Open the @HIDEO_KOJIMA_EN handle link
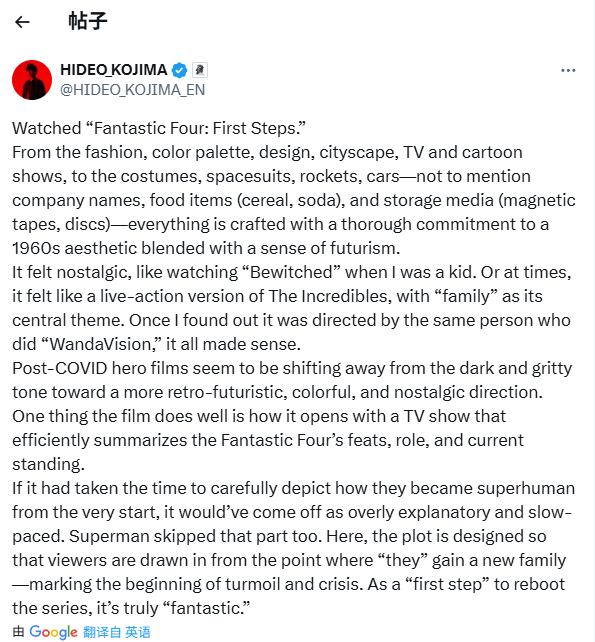 (133, 90)
